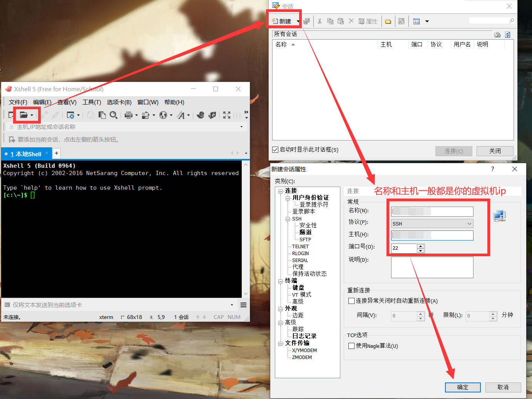Switch to the 1 本地Shell tab
The height and width of the screenshot is (399, 532).
pos(26,154)
